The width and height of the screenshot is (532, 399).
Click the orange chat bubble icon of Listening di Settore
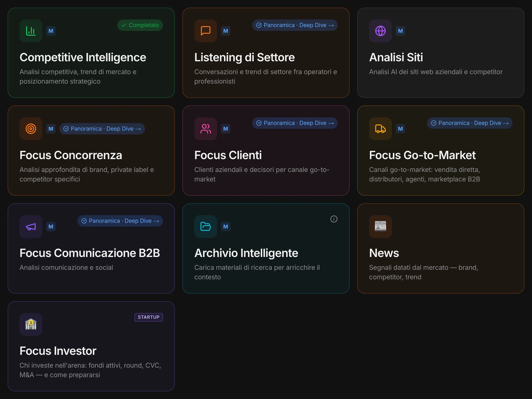(206, 31)
